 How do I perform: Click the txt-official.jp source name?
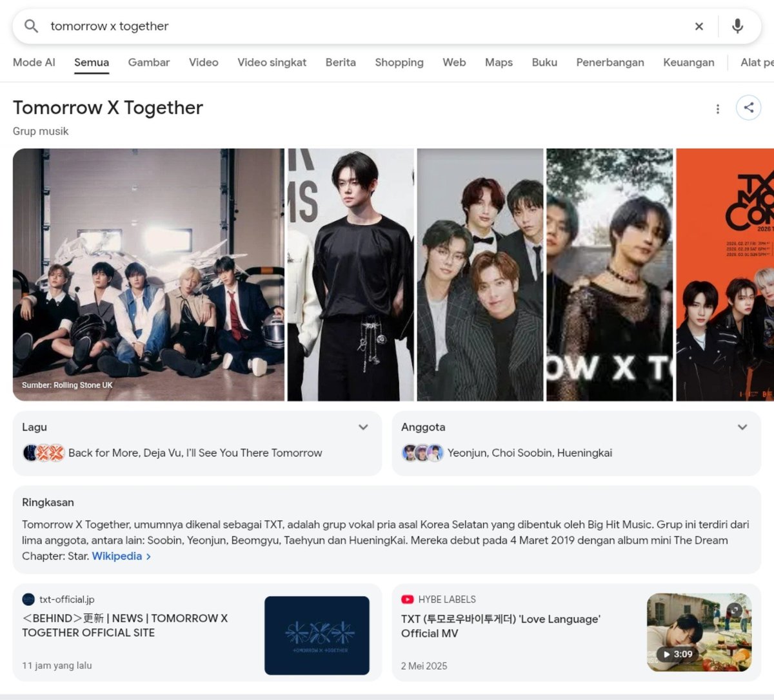point(67,599)
